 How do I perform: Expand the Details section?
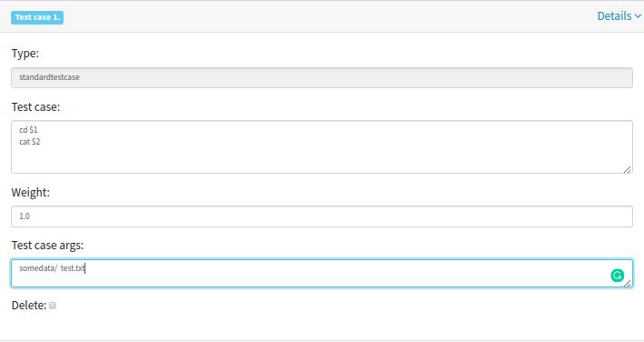point(619,16)
